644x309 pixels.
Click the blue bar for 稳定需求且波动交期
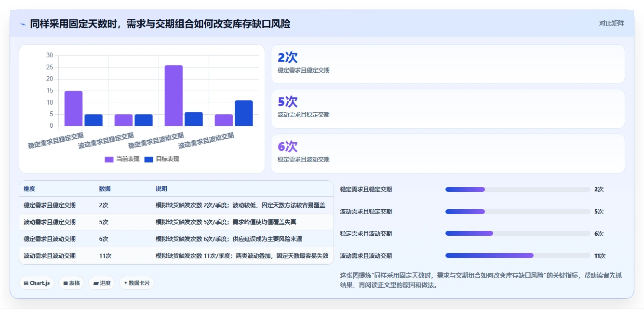pos(194,119)
